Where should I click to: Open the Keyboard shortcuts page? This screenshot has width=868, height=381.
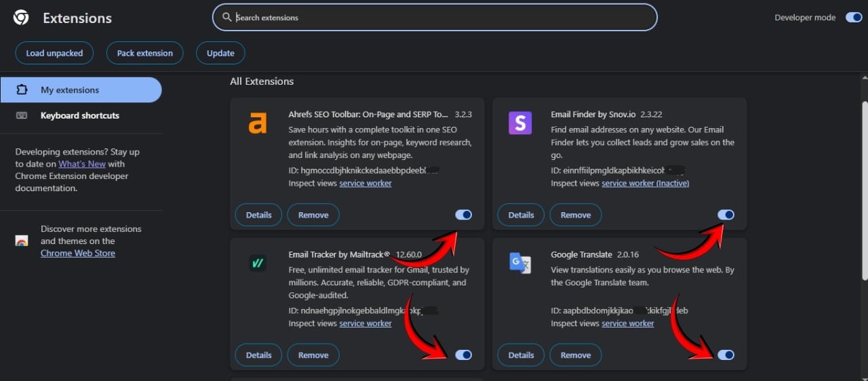coord(81,115)
